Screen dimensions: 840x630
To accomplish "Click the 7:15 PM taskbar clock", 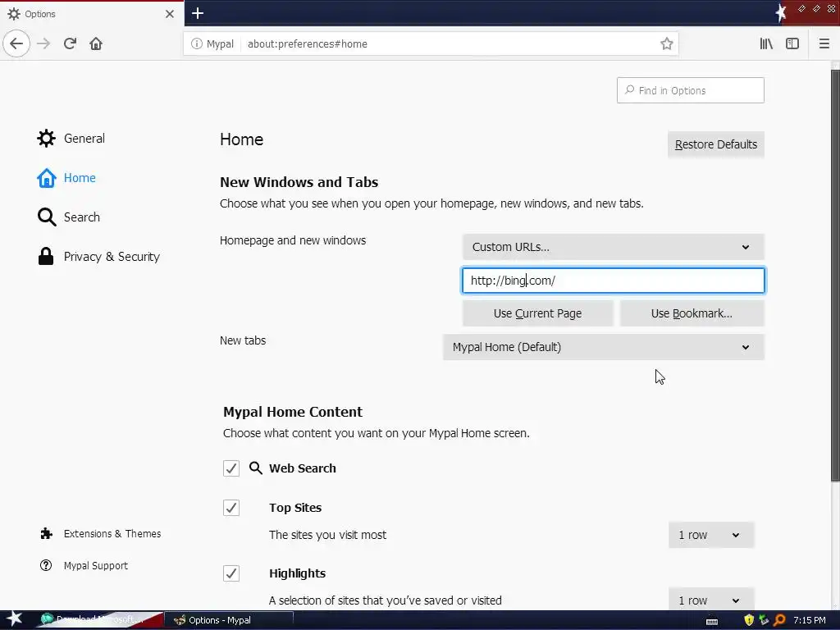I will pos(809,620).
